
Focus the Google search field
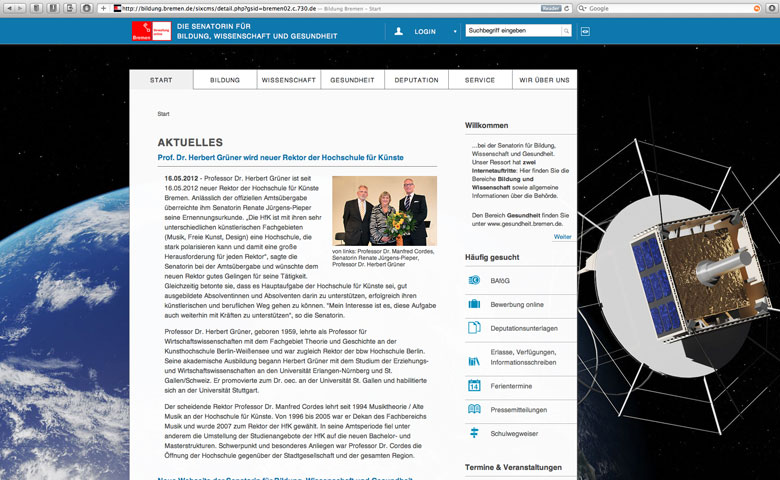pyautogui.click(x=669, y=8)
